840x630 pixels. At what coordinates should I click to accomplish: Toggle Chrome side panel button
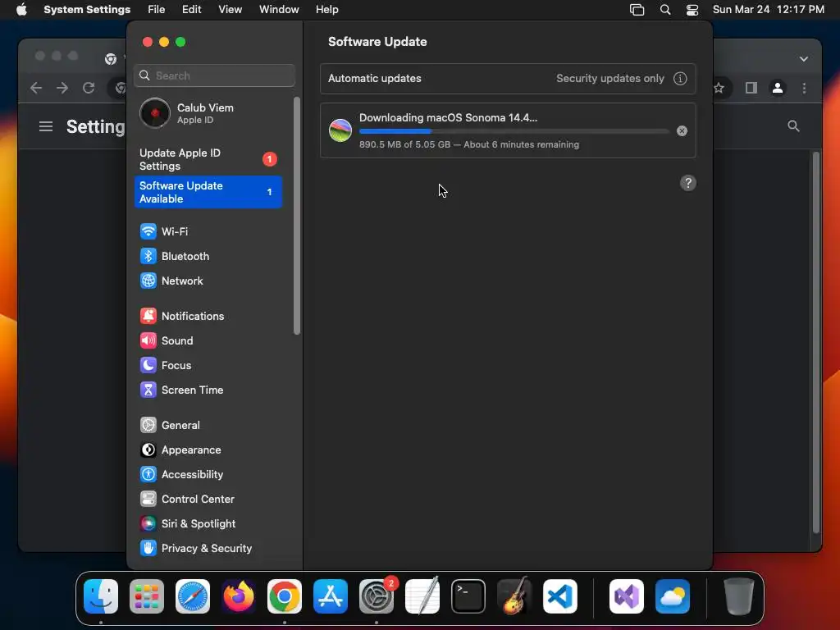[x=751, y=88]
